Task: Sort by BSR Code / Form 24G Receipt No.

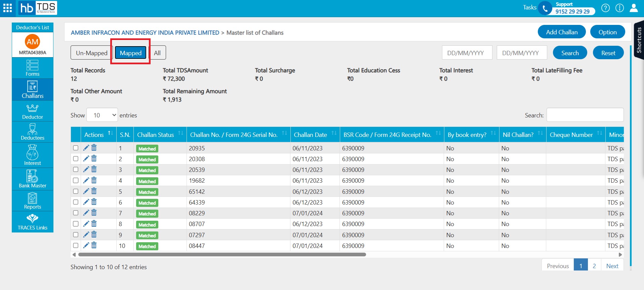Action: (392, 135)
